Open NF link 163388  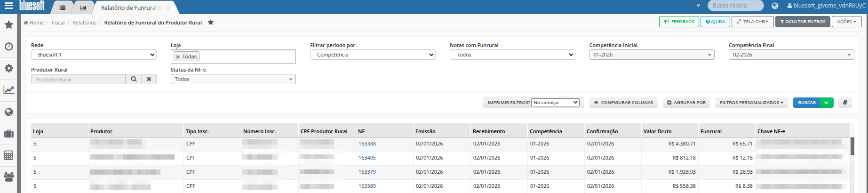tap(367, 144)
